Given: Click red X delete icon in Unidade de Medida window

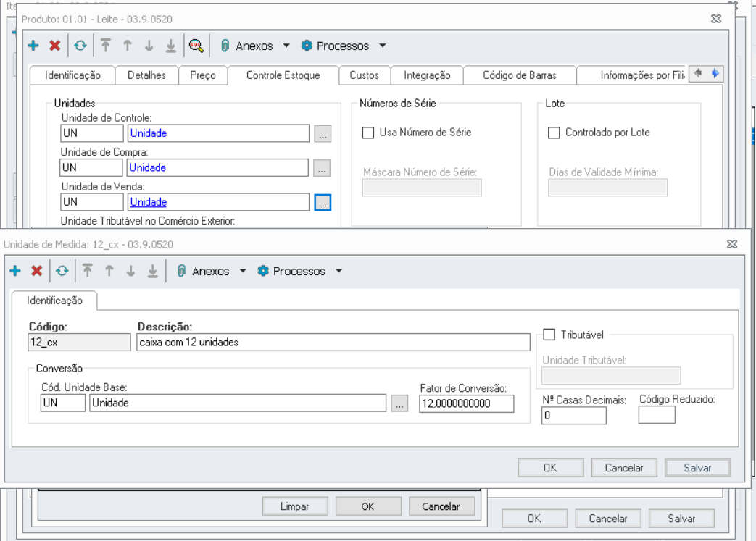Looking at the screenshot, I should [x=37, y=271].
